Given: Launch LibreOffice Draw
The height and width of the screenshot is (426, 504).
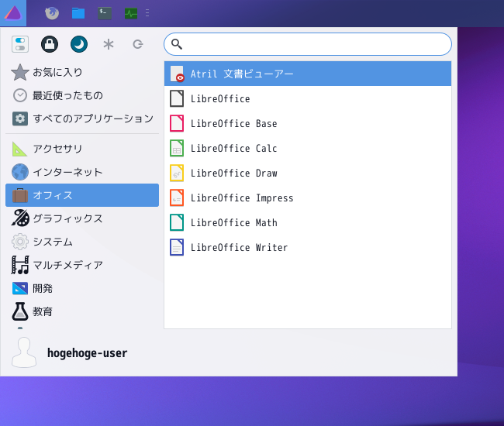Looking at the screenshot, I should pos(308,173).
